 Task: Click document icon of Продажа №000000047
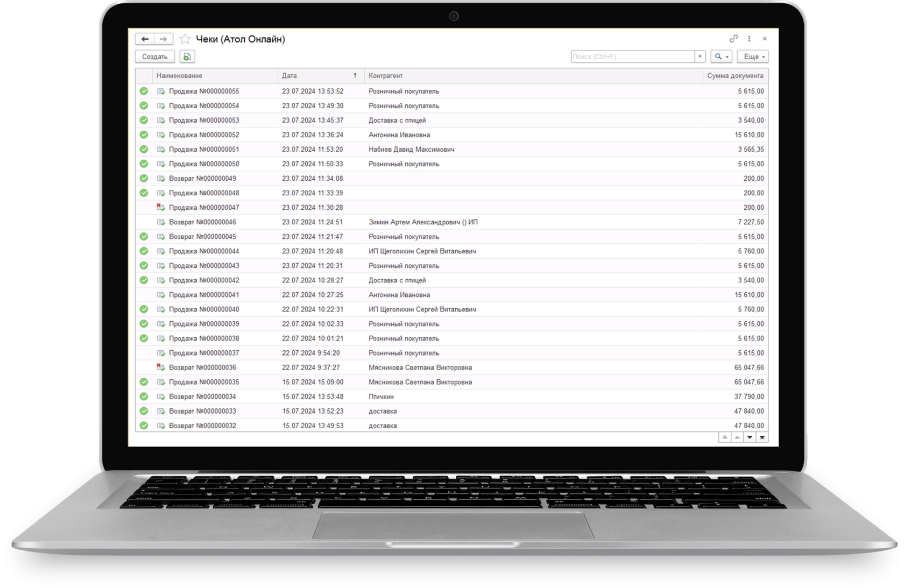coord(160,208)
